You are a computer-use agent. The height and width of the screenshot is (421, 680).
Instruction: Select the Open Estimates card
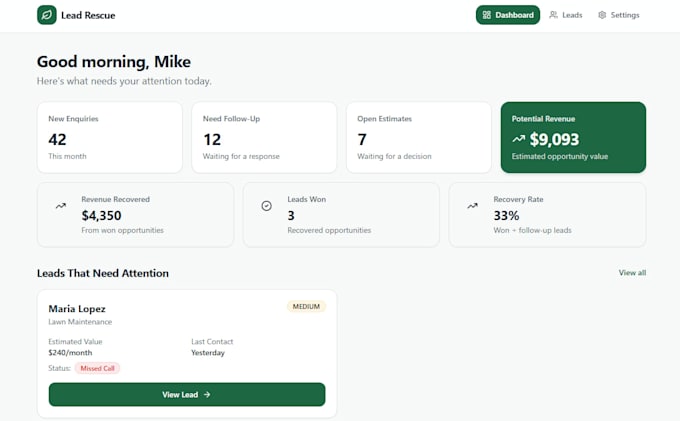pos(419,137)
